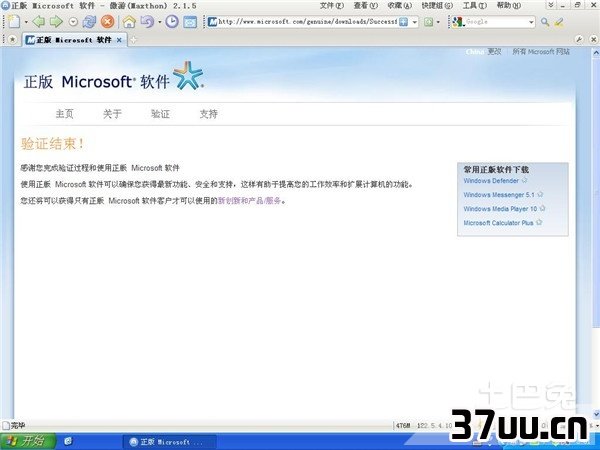Screen dimensions: 600x450
Task: Refresh the page with the blue arrows icon
Action: point(90,21)
